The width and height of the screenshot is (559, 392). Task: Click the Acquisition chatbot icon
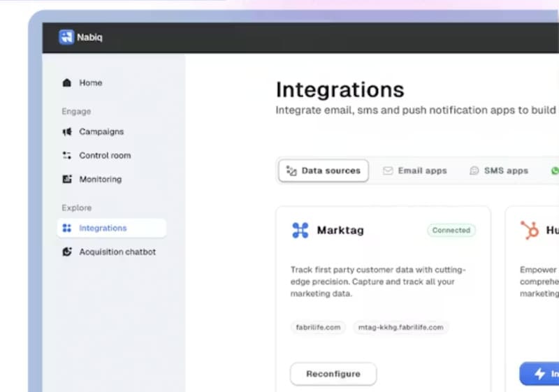67,252
